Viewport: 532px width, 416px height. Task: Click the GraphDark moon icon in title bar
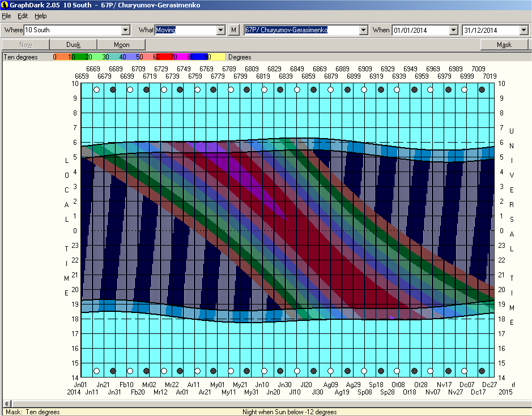coord(5,5)
